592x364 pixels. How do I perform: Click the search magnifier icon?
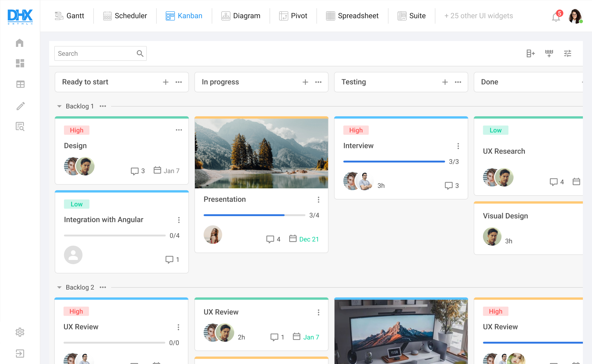click(140, 53)
